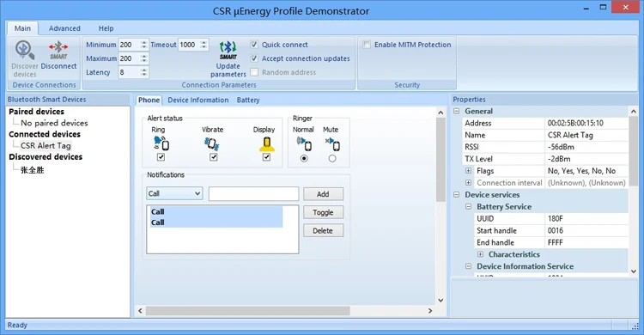644x335 pixels.
Task: Expand the Flags property row
Action: tap(468, 171)
